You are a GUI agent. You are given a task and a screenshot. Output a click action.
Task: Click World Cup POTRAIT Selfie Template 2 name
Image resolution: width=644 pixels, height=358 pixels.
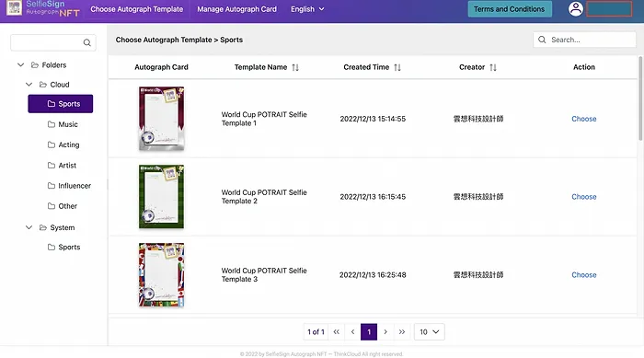coord(264,197)
